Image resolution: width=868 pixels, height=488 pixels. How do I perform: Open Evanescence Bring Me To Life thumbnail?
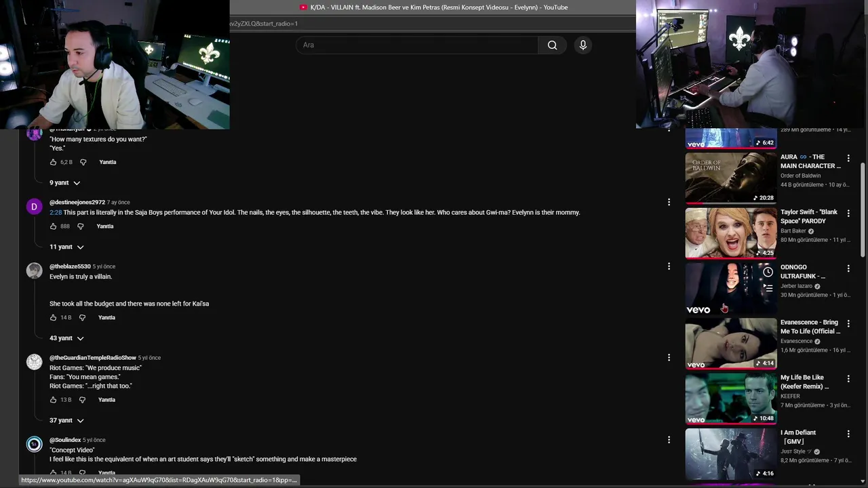click(731, 344)
